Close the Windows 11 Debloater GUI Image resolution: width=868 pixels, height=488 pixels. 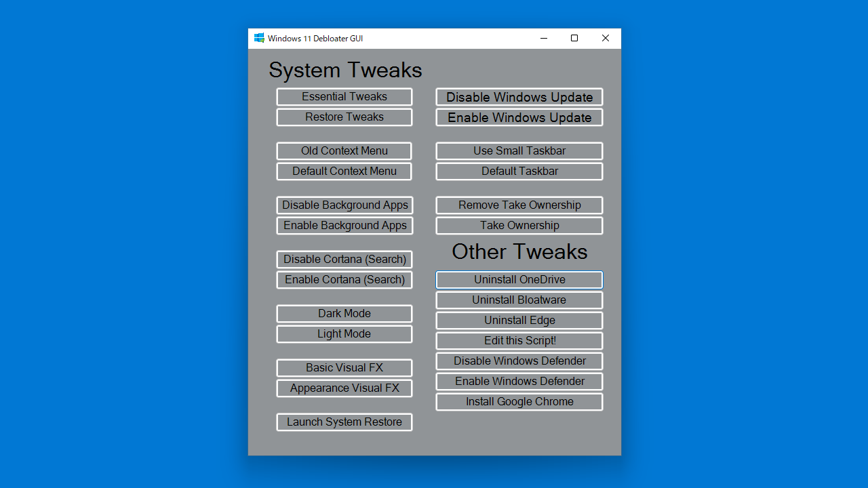[606, 39]
